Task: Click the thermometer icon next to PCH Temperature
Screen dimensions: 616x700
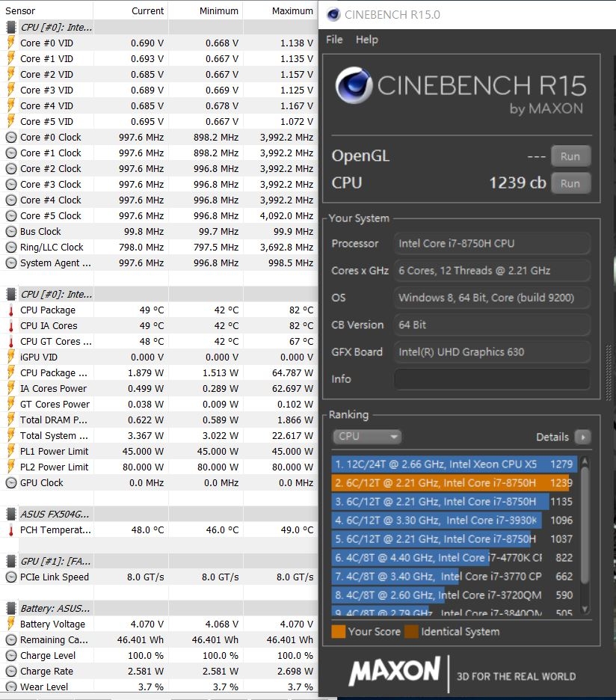Action: [10, 530]
